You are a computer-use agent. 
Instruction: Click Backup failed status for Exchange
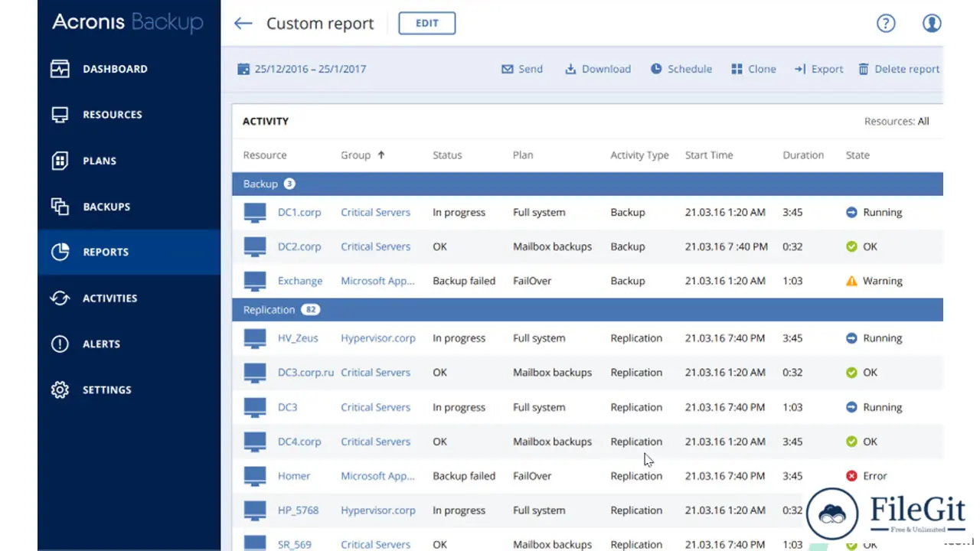(464, 281)
